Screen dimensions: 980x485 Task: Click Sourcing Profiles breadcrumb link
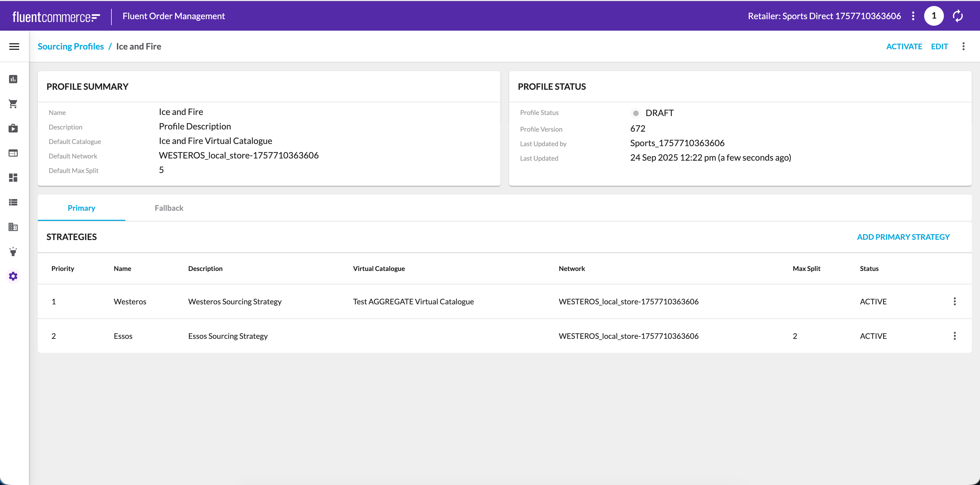pyautogui.click(x=71, y=47)
